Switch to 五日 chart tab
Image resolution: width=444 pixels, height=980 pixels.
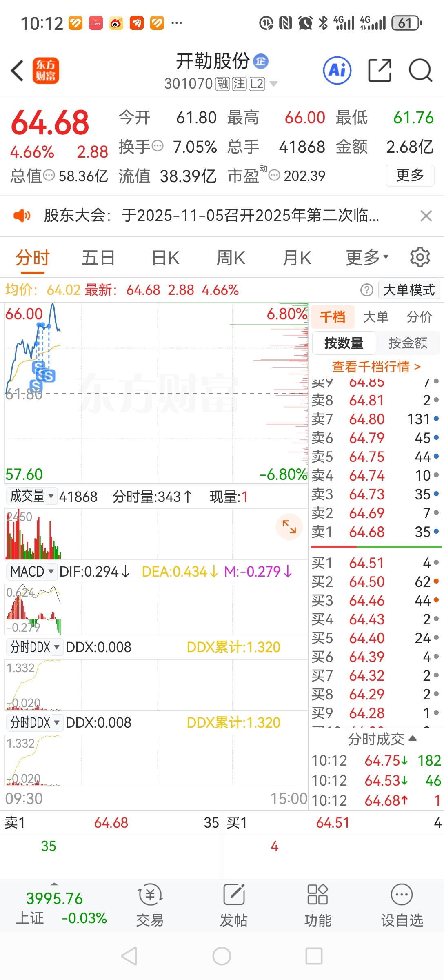pyautogui.click(x=98, y=258)
